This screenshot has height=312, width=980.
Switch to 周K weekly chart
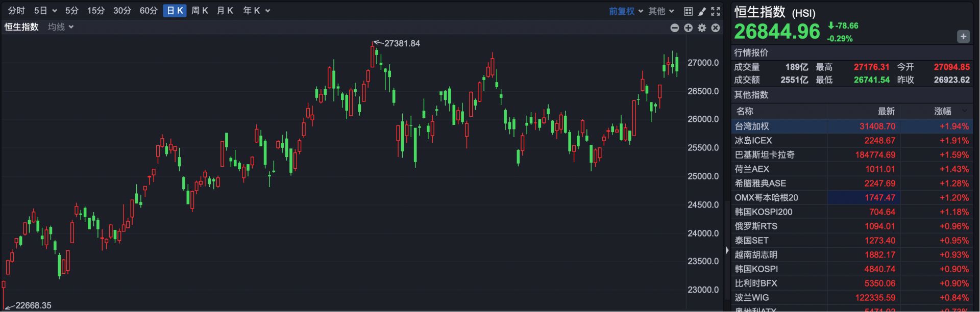point(200,11)
